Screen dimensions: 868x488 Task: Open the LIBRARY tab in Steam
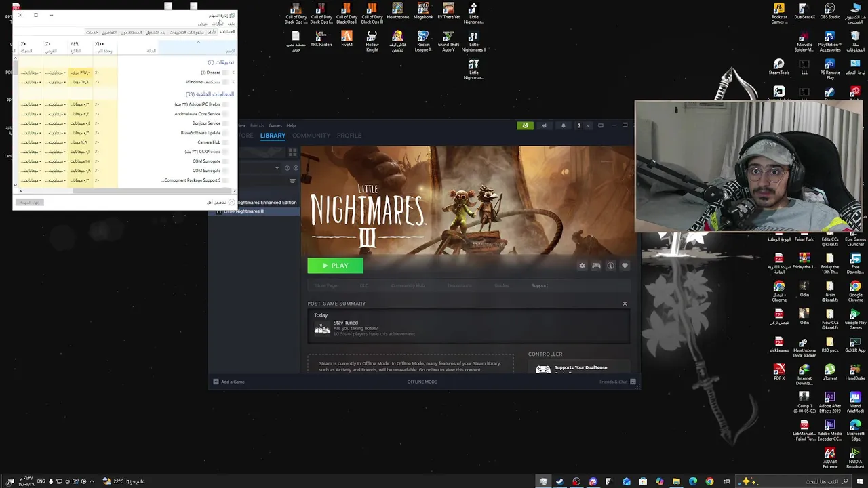pos(273,136)
